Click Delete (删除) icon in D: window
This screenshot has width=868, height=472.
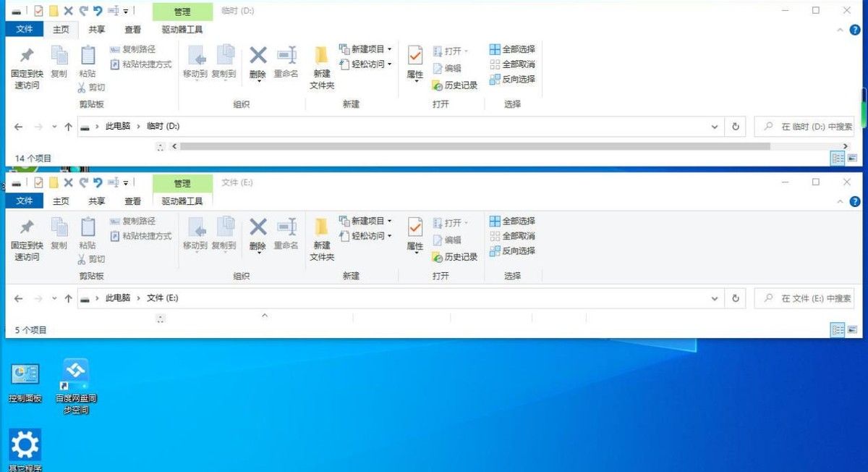258,63
